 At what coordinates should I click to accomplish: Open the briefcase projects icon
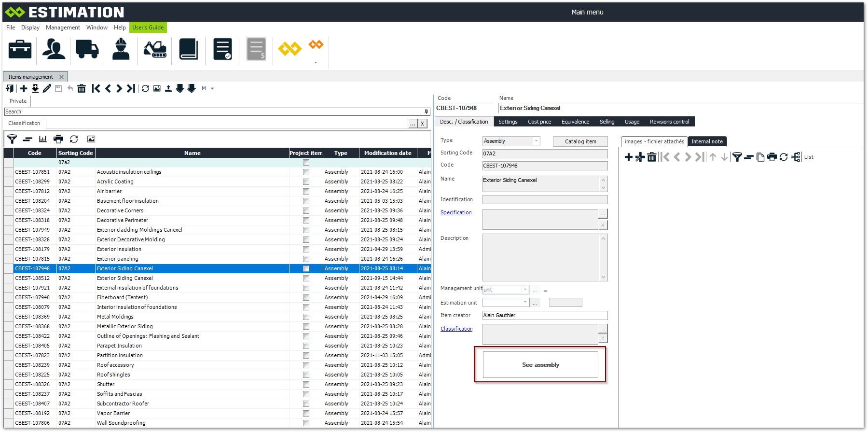pyautogui.click(x=20, y=49)
